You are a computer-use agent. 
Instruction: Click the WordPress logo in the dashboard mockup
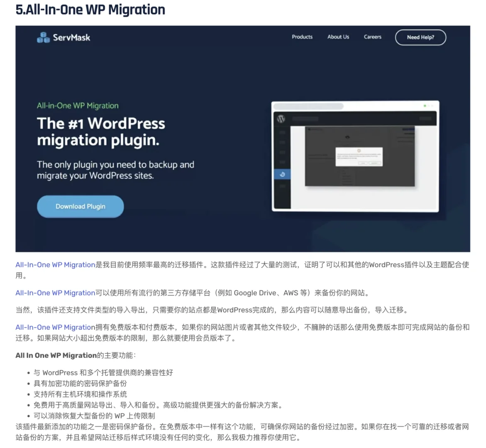[281, 119]
